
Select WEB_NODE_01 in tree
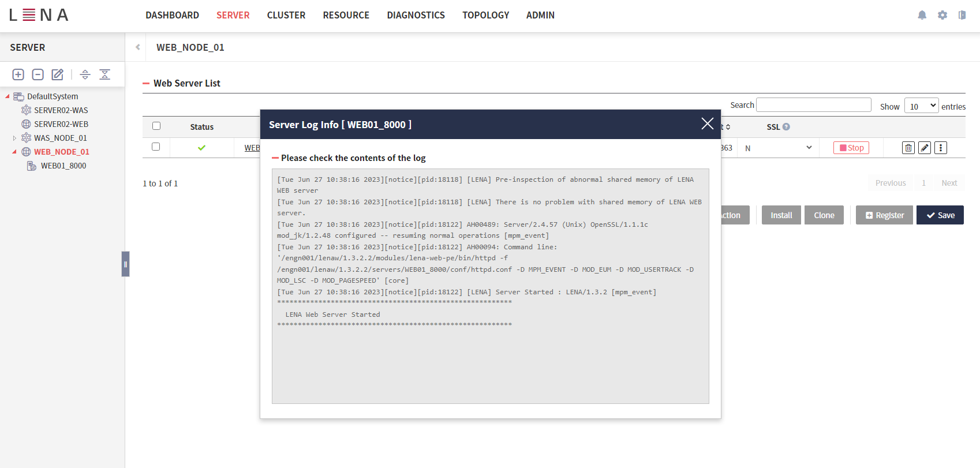click(62, 152)
